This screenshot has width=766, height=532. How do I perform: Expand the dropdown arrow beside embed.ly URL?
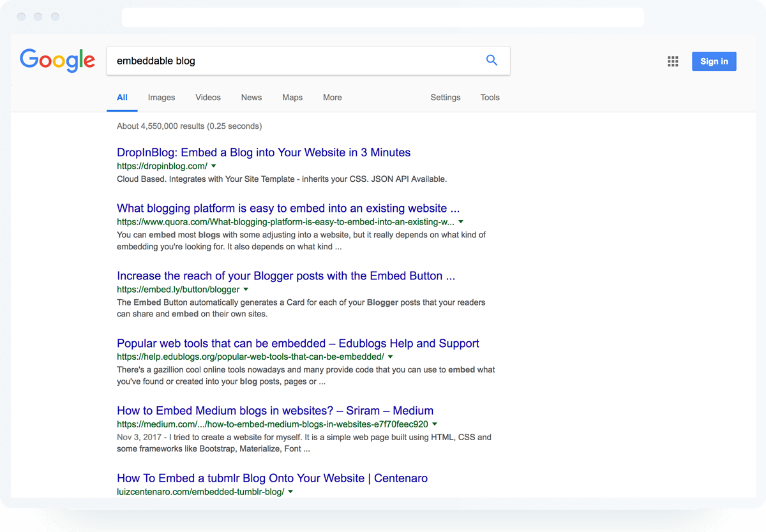point(246,290)
